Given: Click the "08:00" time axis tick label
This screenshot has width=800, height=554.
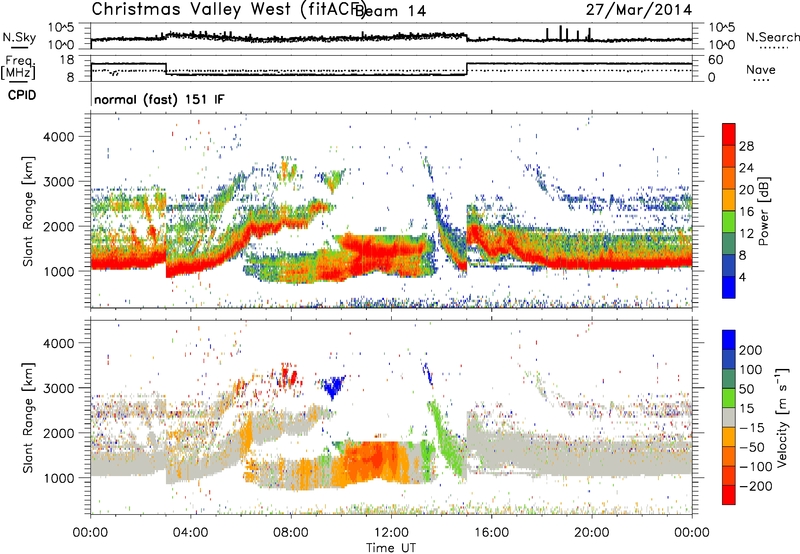Looking at the screenshot, I should 291,533.
